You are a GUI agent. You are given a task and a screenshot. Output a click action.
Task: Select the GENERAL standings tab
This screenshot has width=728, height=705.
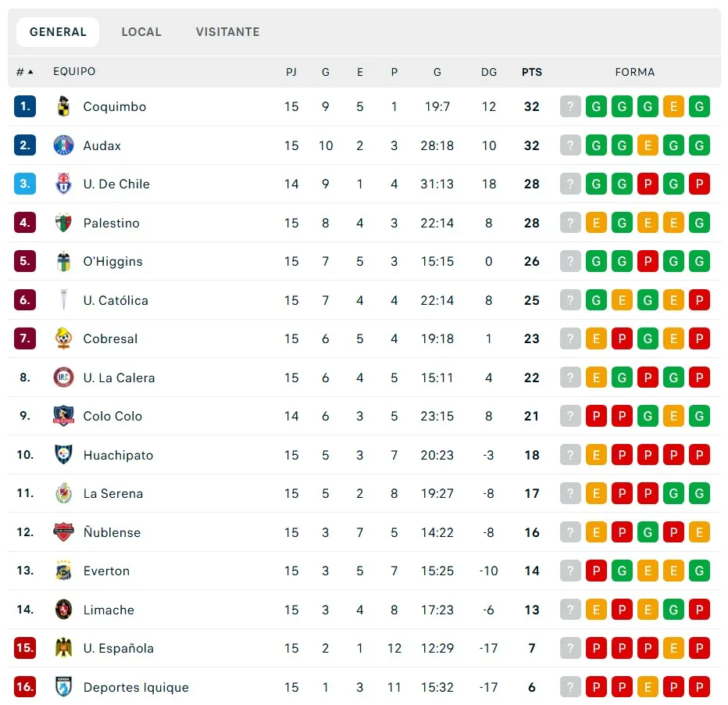(58, 32)
